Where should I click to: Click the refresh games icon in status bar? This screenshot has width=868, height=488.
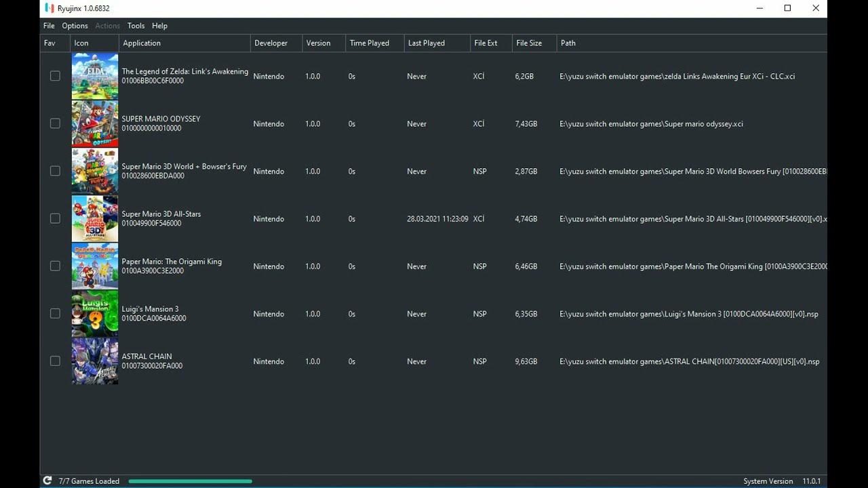tap(47, 481)
